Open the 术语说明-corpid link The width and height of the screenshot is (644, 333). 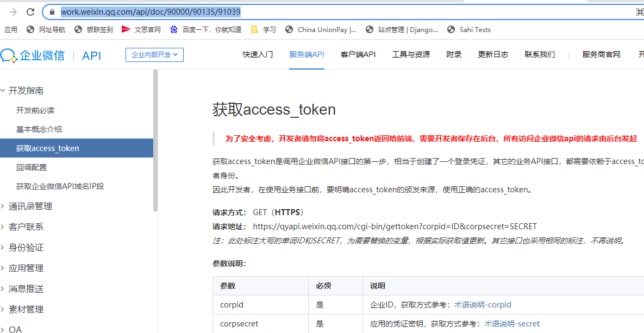[483, 305]
